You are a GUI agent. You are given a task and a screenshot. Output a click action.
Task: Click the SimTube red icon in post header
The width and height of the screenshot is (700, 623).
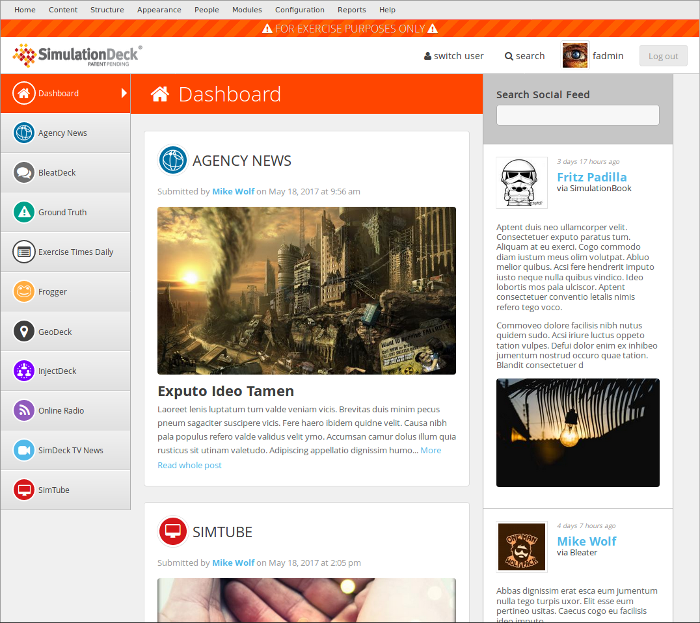(x=173, y=531)
